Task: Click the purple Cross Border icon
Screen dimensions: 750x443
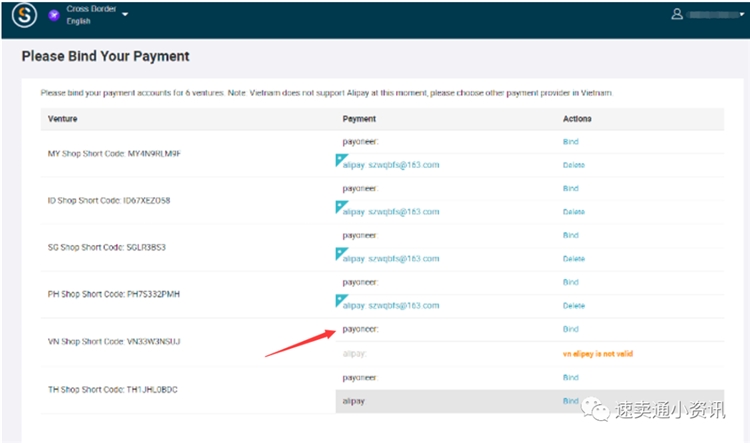Action: 54,15
